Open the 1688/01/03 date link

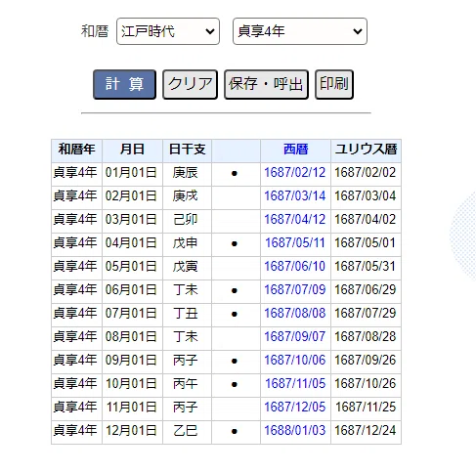[294, 431]
